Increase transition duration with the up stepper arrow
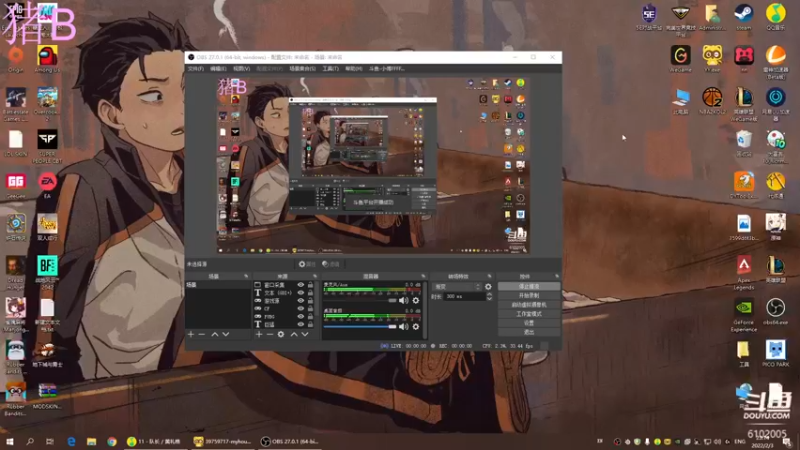This screenshot has width=800, height=450. (x=489, y=294)
